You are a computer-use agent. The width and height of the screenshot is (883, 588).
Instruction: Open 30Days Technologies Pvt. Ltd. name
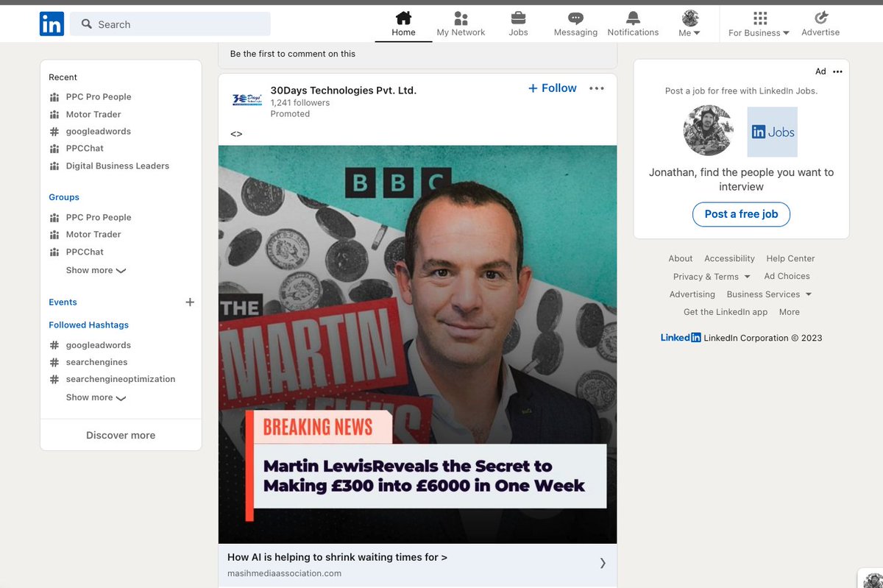coord(344,91)
